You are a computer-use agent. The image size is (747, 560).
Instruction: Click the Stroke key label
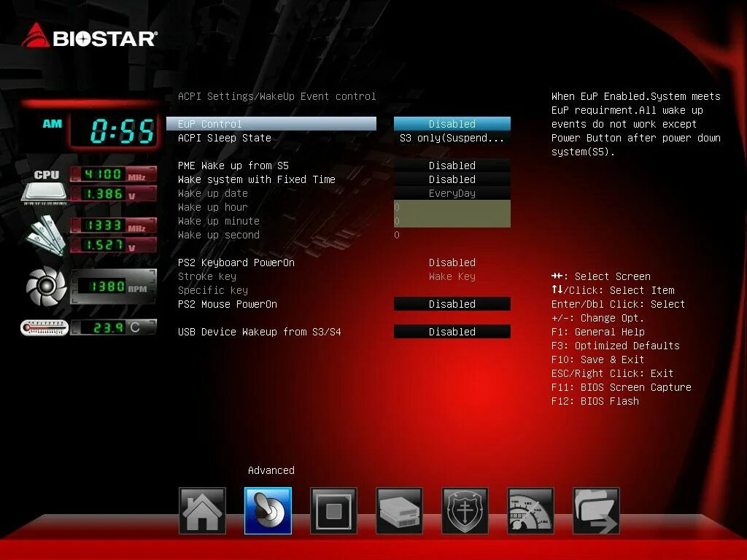pyautogui.click(x=206, y=276)
